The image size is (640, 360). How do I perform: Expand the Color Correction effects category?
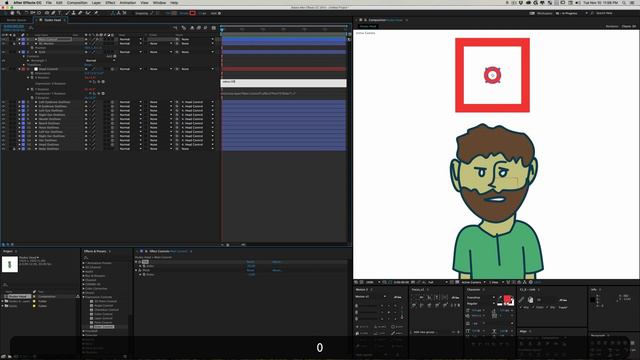(x=84, y=289)
